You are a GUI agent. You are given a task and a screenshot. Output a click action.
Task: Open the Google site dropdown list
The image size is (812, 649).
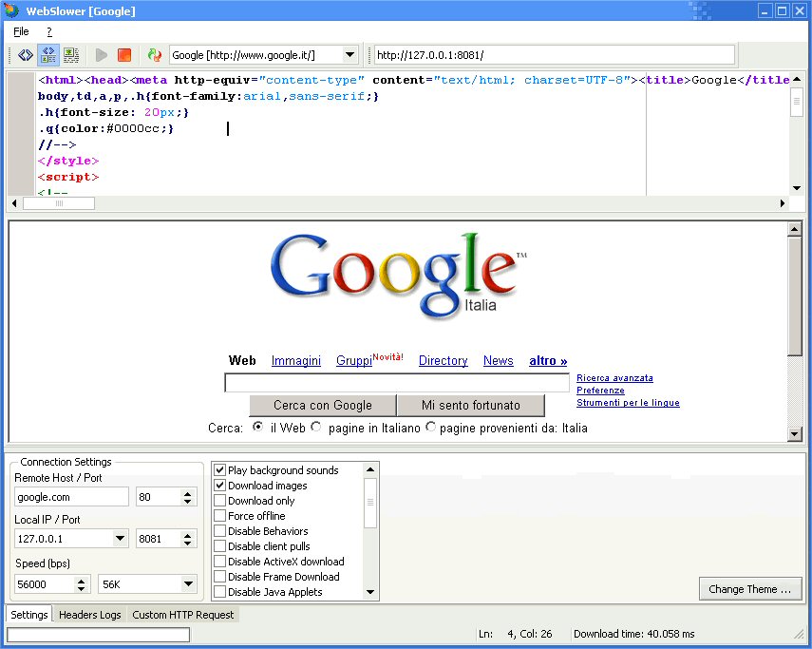[350, 55]
